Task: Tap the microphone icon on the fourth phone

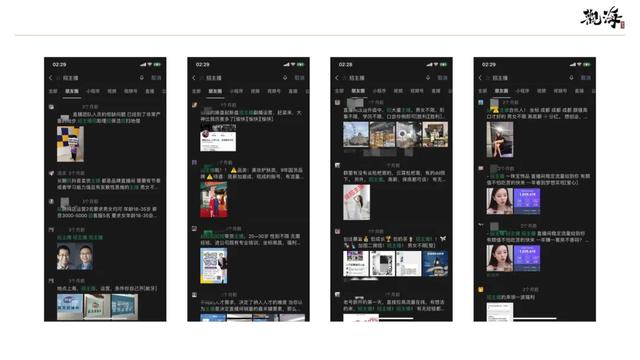Action: [x=571, y=78]
